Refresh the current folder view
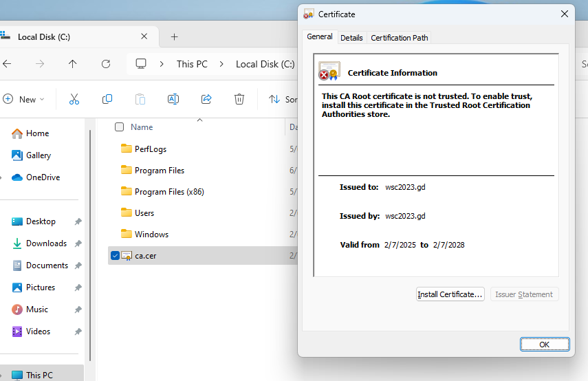The width and height of the screenshot is (588, 381). [106, 64]
